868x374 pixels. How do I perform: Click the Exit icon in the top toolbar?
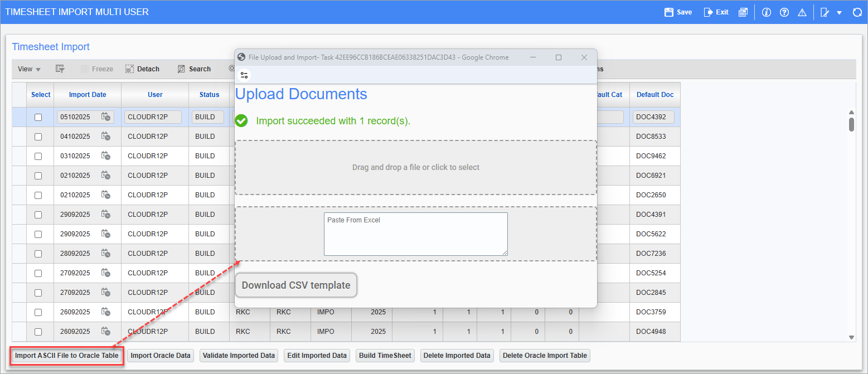715,12
